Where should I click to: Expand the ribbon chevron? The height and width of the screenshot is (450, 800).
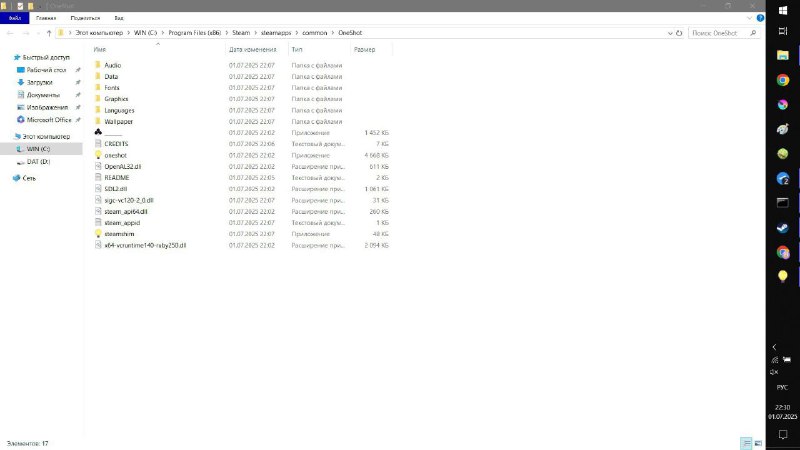[x=749, y=18]
